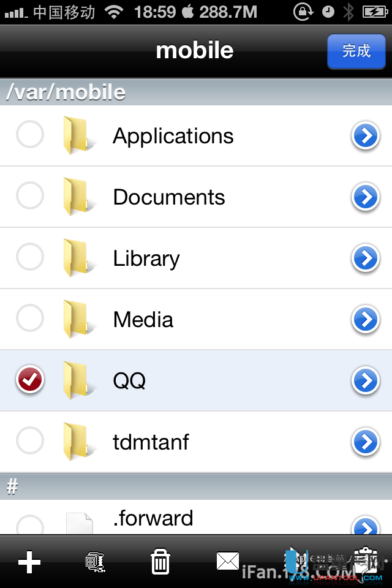Tap the plus icon to add item

click(x=29, y=562)
